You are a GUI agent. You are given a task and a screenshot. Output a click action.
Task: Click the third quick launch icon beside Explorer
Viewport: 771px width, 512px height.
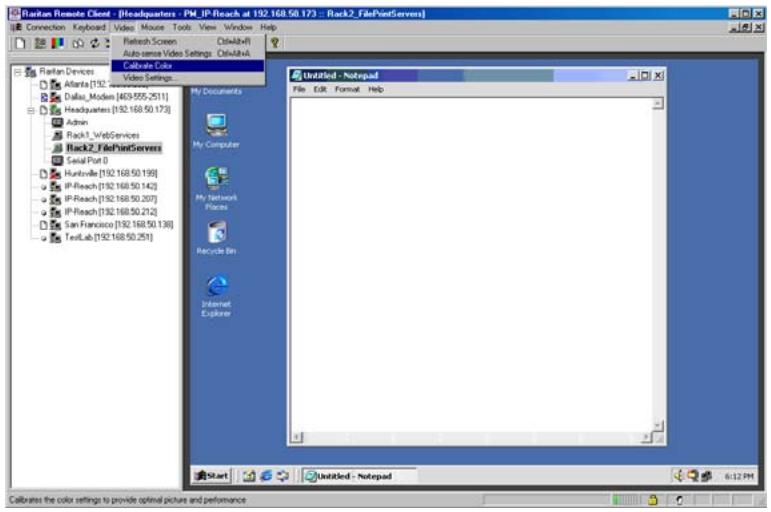pyautogui.click(x=283, y=476)
